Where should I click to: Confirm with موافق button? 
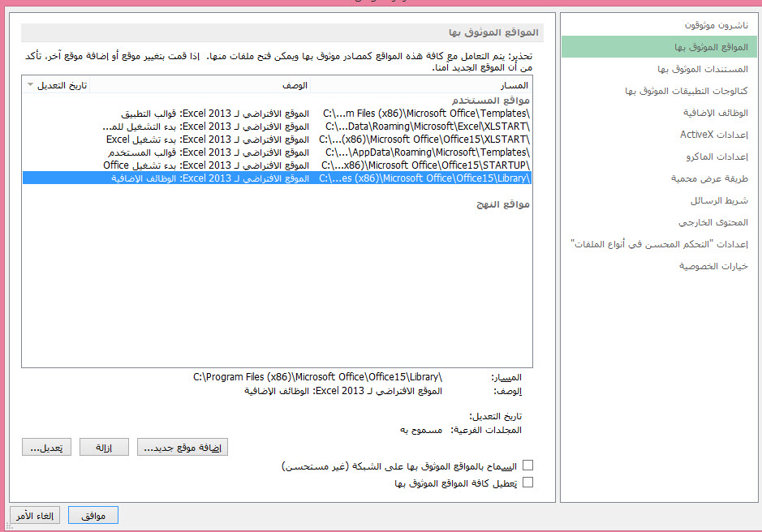(x=93, y=516)
